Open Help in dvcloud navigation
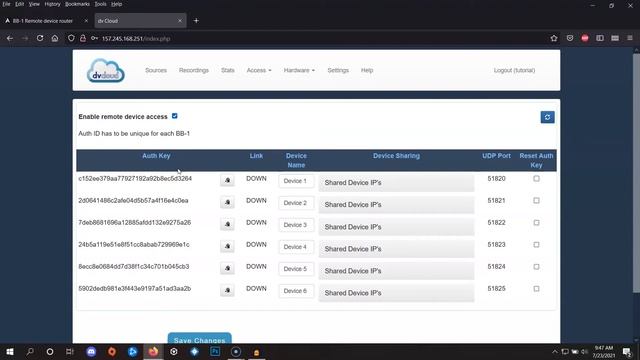 [367, 70]
